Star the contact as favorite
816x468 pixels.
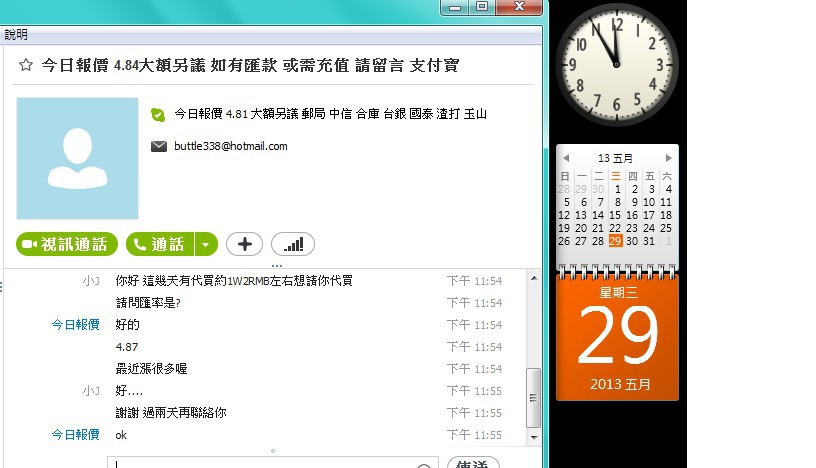[x=26, y=65]
